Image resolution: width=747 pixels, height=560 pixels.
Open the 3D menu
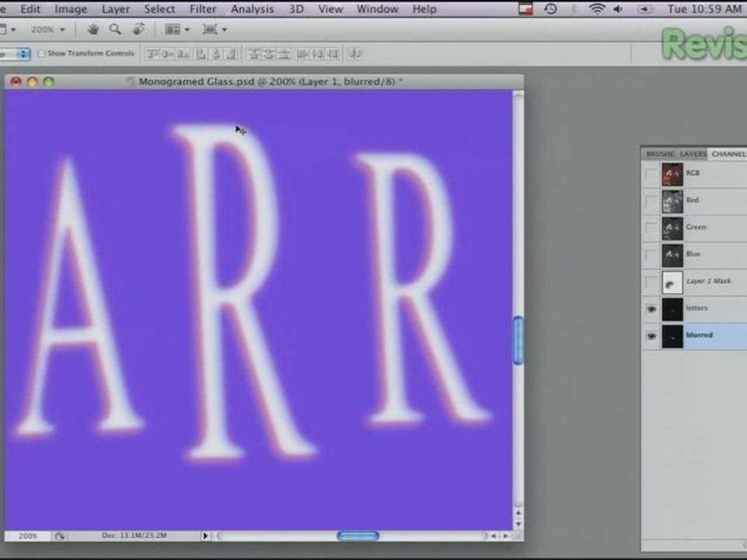tap(296, 9)
